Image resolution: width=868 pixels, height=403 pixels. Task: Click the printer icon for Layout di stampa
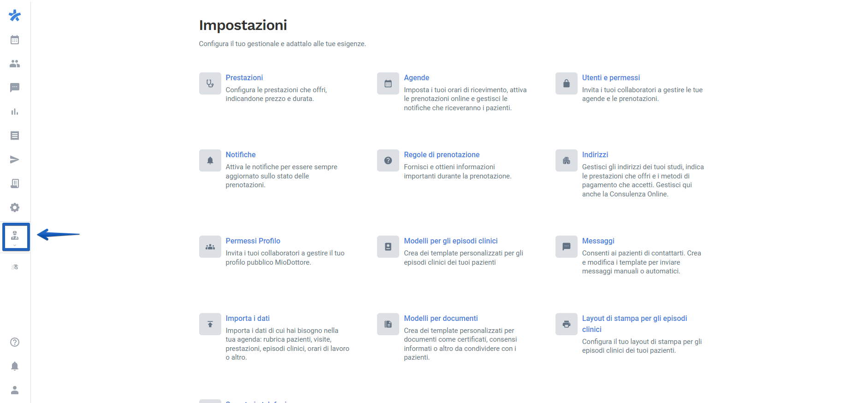(566, 324)
